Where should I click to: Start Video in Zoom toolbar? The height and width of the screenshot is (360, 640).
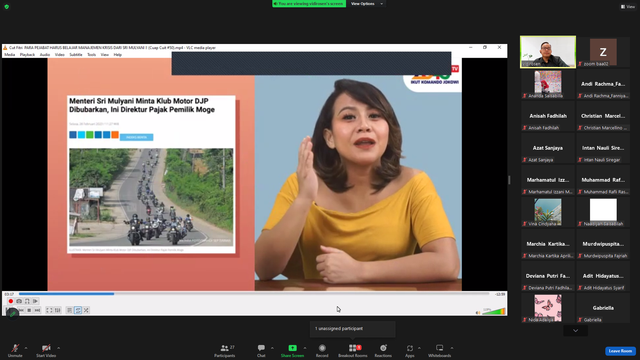coord(46,351)
